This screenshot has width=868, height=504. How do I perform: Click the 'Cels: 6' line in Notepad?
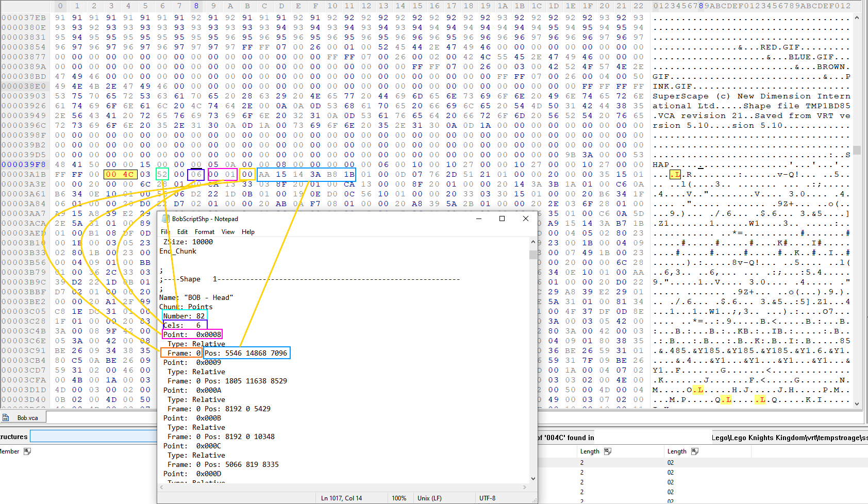[182, 325]
